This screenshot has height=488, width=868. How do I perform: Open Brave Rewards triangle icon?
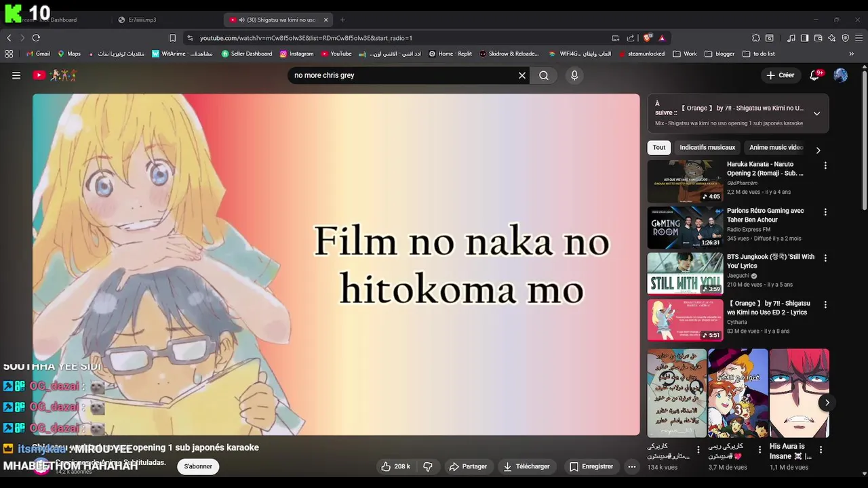pyautogui.click(x=661, y=38)
